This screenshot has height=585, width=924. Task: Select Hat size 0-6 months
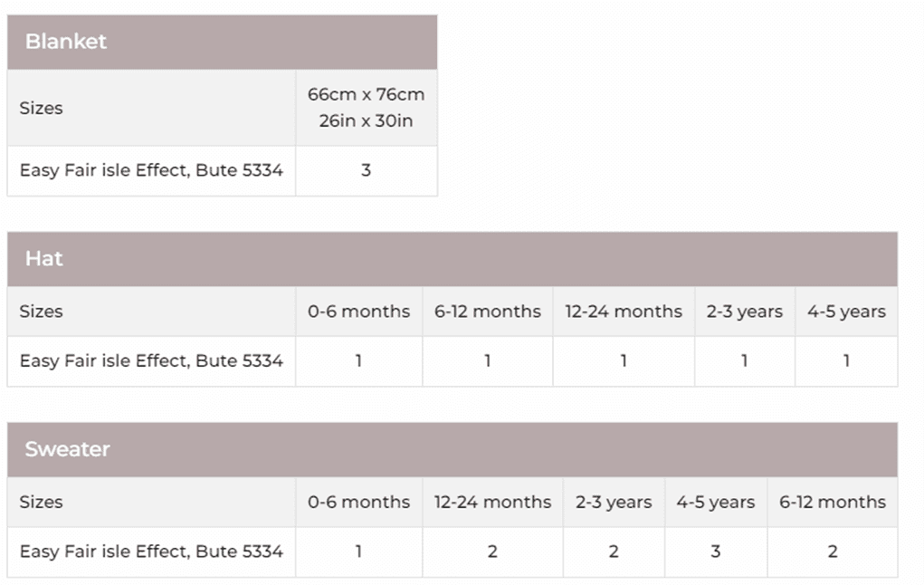(x=358, y=312)
